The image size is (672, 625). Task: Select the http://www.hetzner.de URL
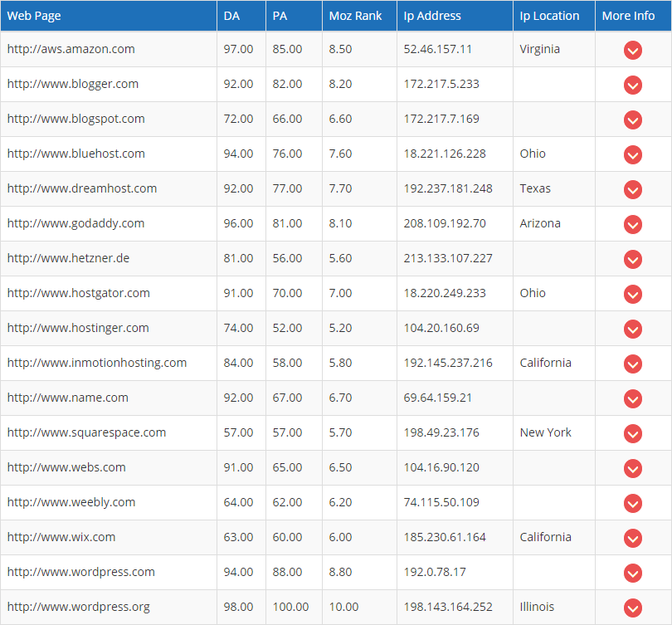coord(68,258)
